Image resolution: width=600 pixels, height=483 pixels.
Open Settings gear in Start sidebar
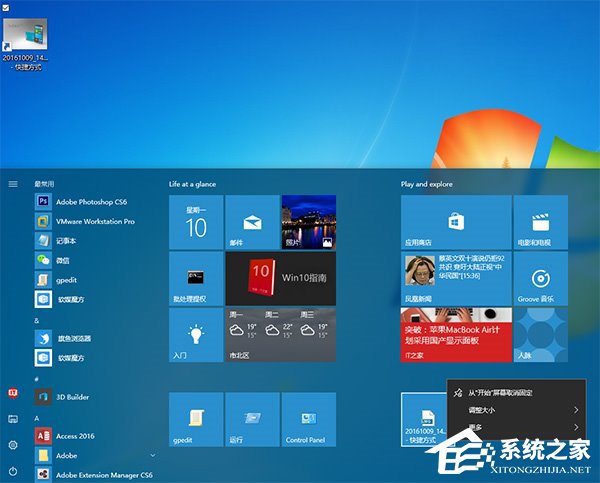coord(13,444)
